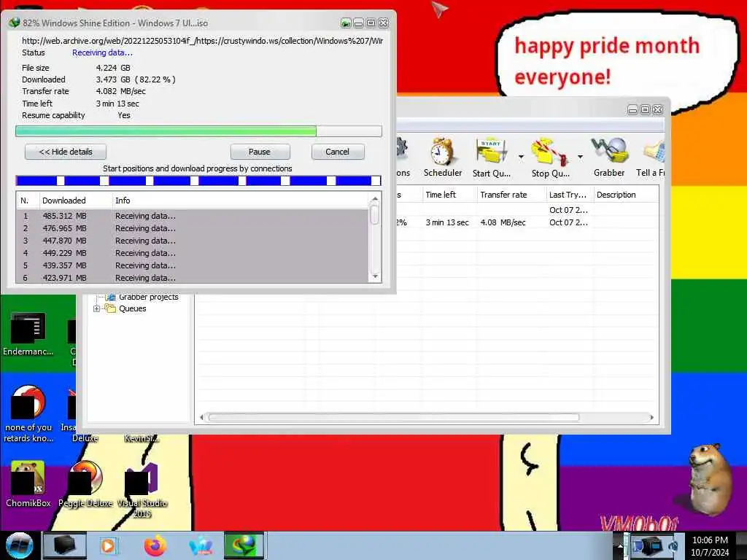
Task: Open Endermanc... desktop icon
Action: (x=28, y=333)
